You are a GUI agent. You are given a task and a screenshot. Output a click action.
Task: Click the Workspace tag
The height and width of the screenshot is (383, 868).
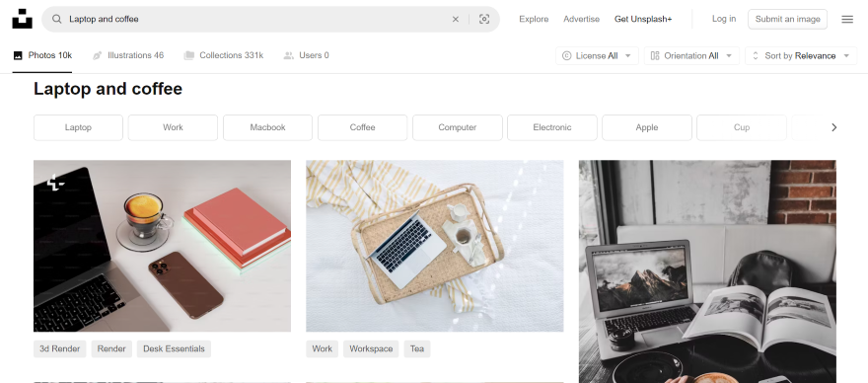click(x=371, y=348)
